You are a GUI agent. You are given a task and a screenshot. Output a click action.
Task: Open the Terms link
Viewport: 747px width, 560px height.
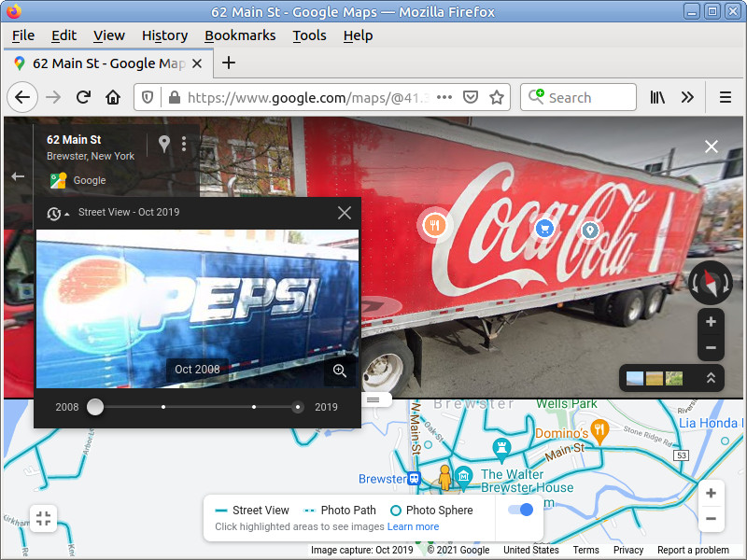(x=586, y=550)
